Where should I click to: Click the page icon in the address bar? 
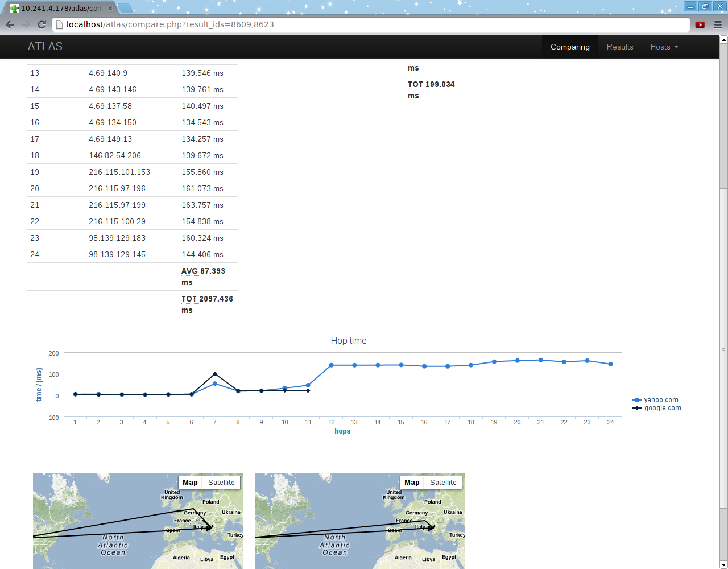[59, 24]
